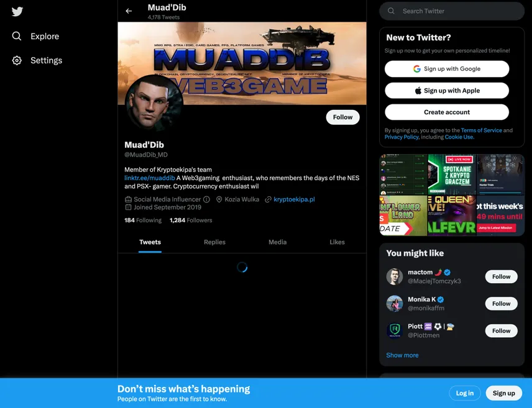The image size is (532, 408).
Task: Open Explore via the magnifier icon
Action: click(x=17, y=36)
